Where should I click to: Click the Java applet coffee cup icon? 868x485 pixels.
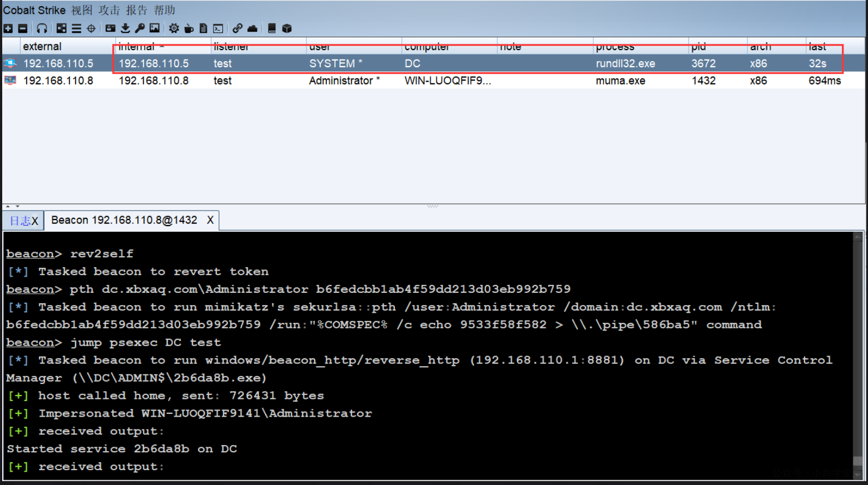[x=189, y=28]
